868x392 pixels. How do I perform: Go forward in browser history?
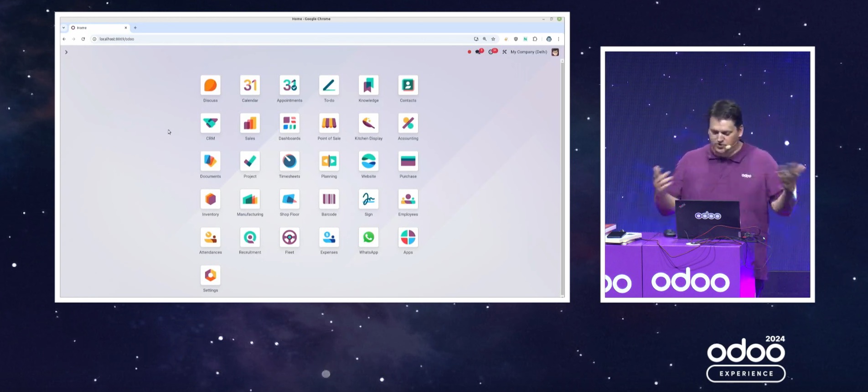click(73, 39)
